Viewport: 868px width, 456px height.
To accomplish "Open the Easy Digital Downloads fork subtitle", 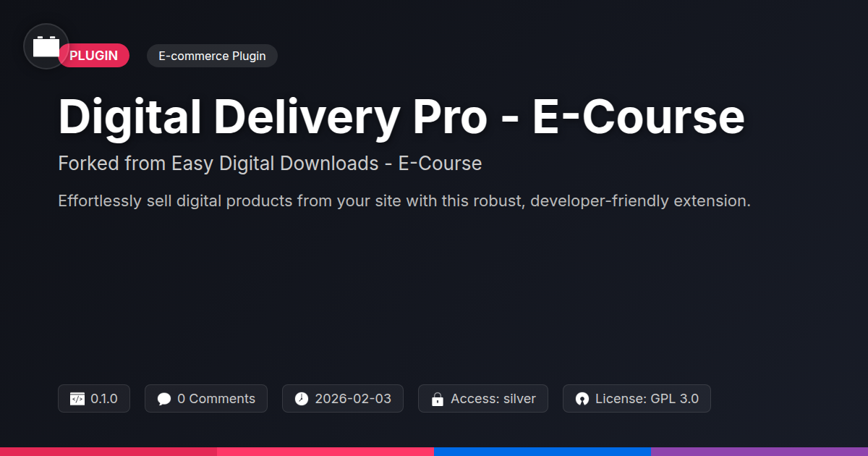I will pyautogui.click(x=270, y=164).
